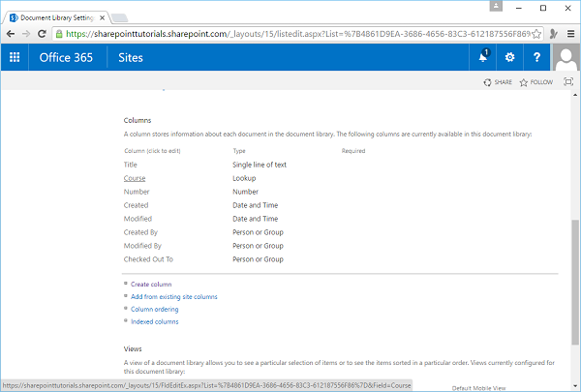
Task: Click the Share icon
Action: pos(498,82)
